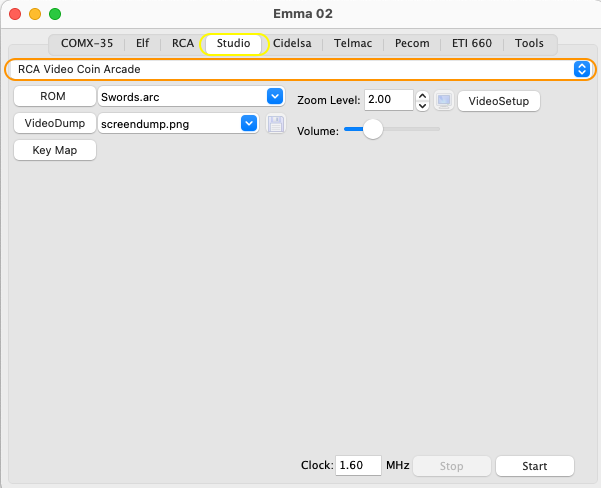
Task: Expand the screendump.png dropdown arrow
Action: pos(249,123)
